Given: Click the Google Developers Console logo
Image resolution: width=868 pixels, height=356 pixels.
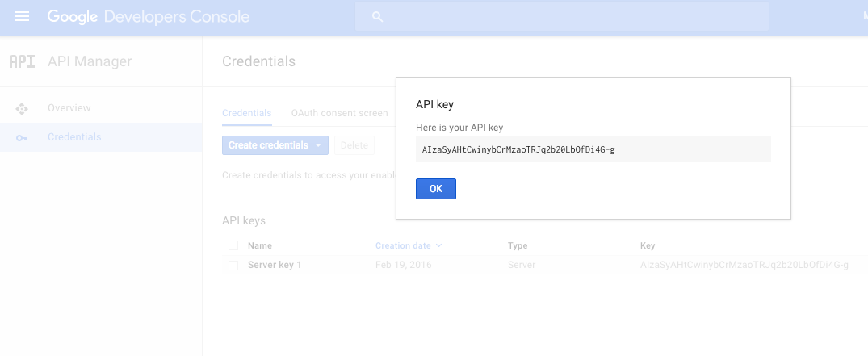Looking at the screenshot, I should pos(149,17).
